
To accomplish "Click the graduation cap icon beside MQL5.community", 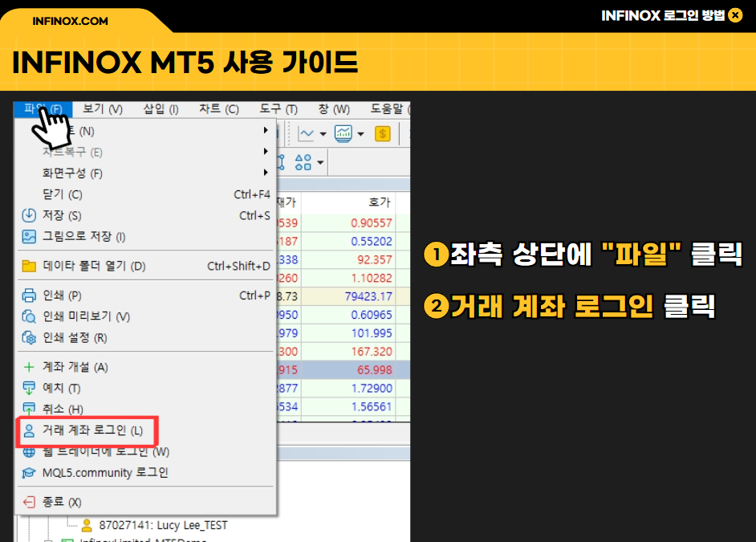I will 29,473.
